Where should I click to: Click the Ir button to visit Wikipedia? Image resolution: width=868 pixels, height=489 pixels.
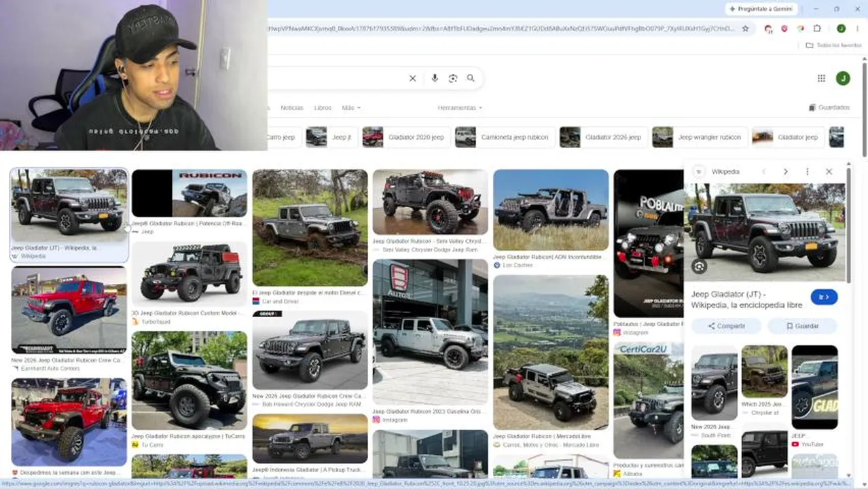[x=824, y=297]
